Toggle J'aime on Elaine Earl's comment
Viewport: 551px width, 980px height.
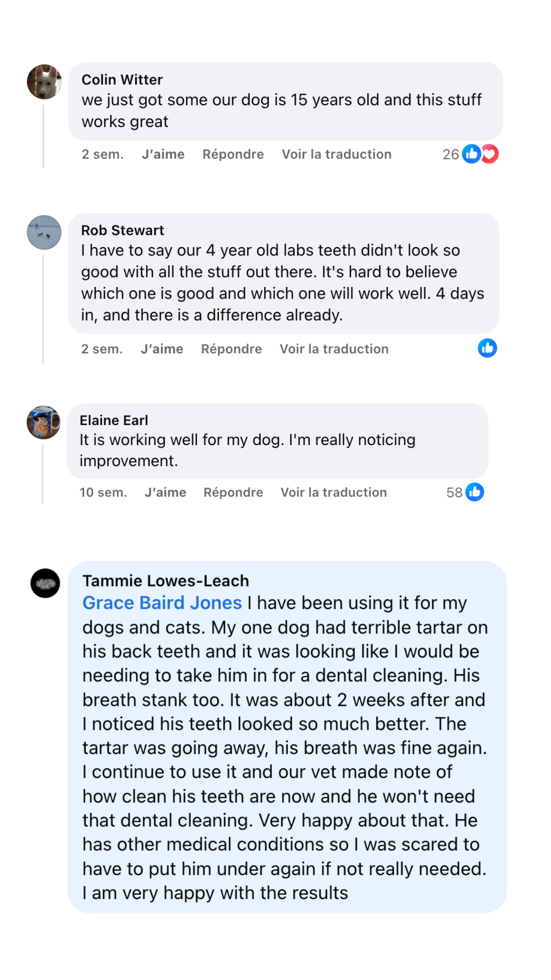165,492
